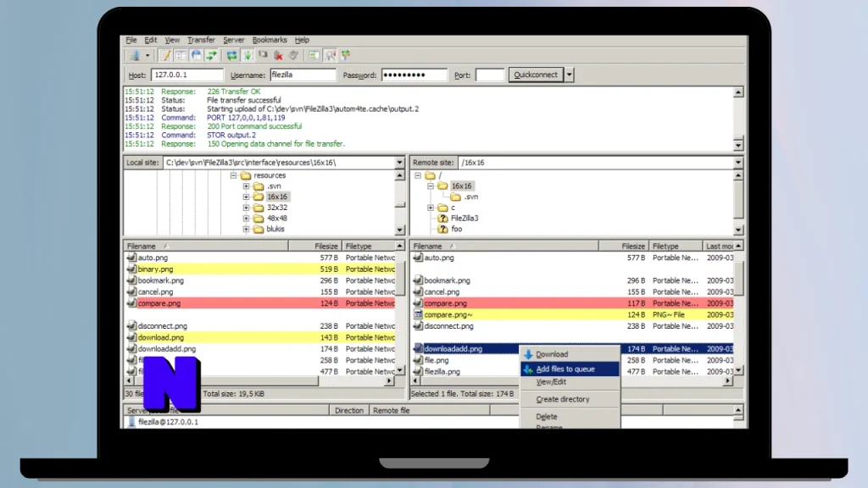Click the Direction queue column header
This screenshot has width=868, height=488.
click(348, 411)
